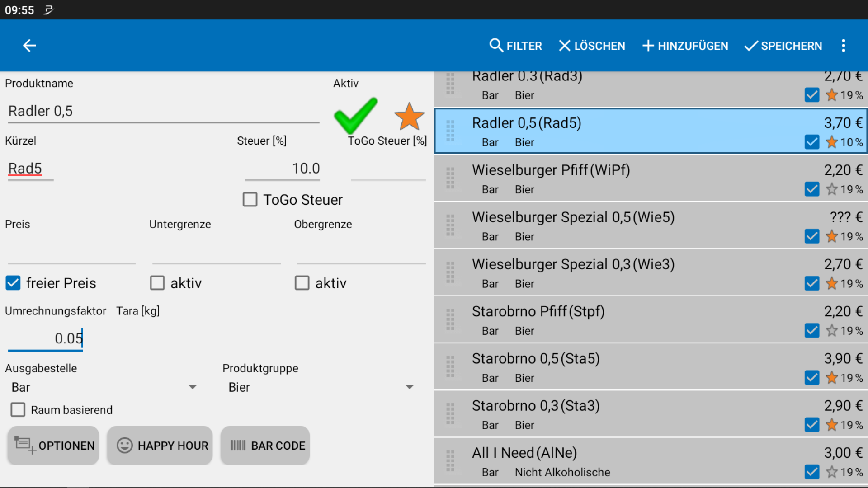
Task: Uncheck the freier Preis checkbox
Action: point(13,283)
